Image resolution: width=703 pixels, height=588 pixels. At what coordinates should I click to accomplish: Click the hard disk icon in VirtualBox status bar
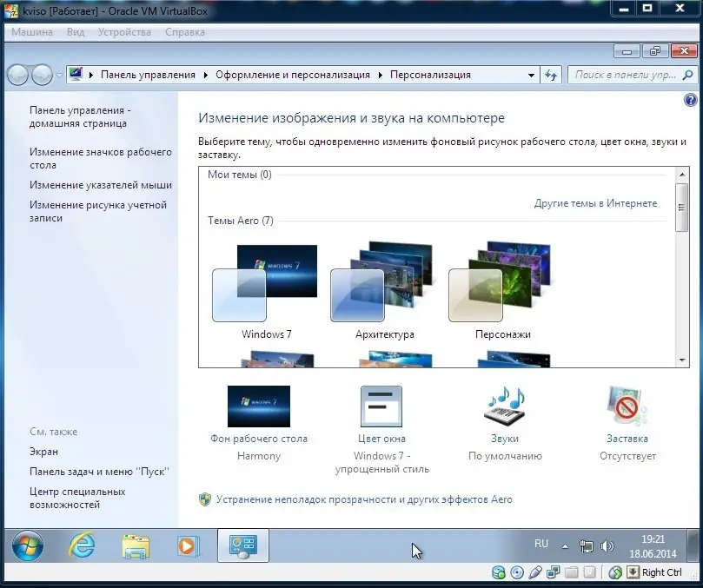(498, 572)
